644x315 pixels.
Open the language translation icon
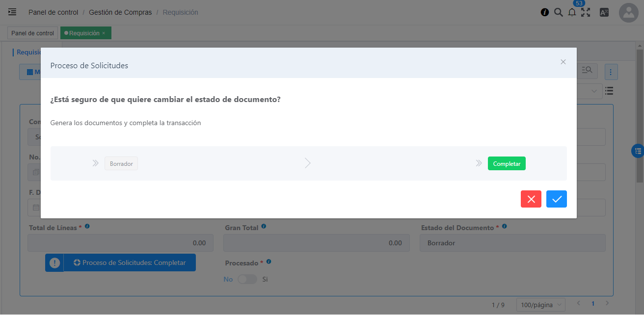pyautogui.click(x=604, y=13)
